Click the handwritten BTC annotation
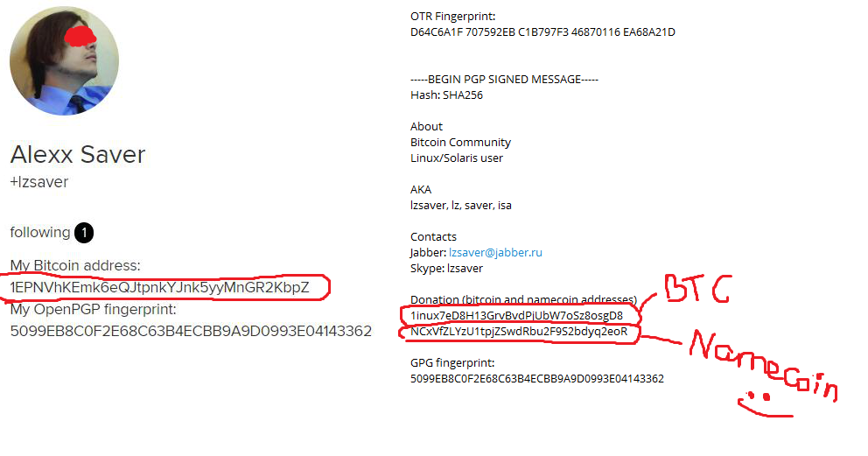This screenshot has height=456, width=868. [697, 289]
